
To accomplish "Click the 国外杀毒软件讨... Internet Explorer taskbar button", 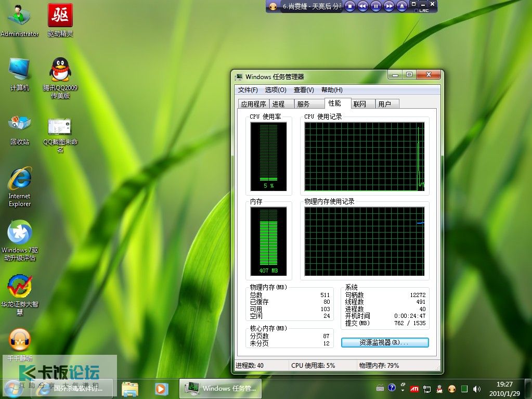I will coord(72,389).
